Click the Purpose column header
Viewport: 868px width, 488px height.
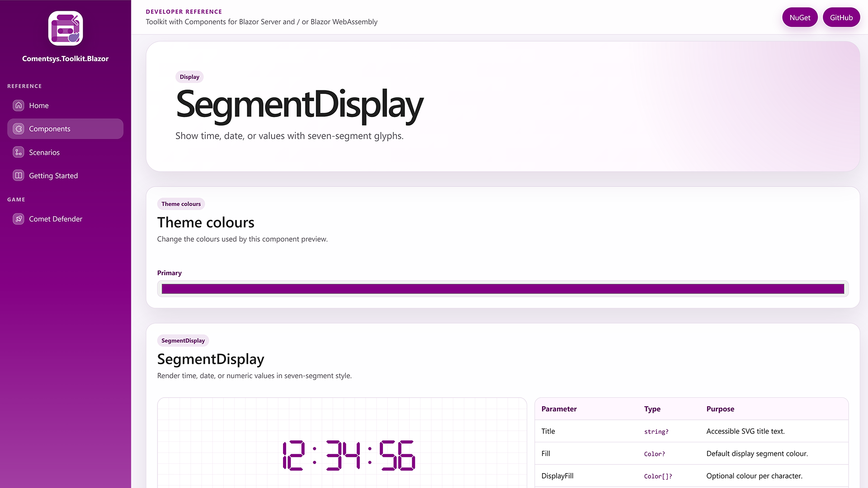click(x=720, y=409)
